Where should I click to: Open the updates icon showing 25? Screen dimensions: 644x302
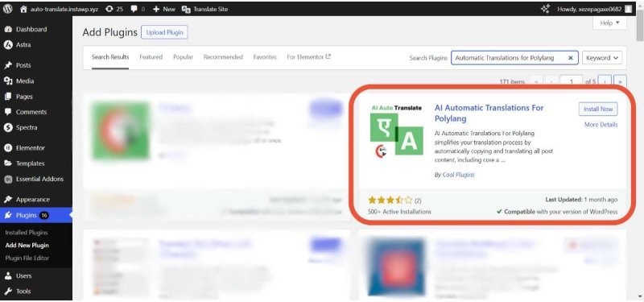[114, 9]
